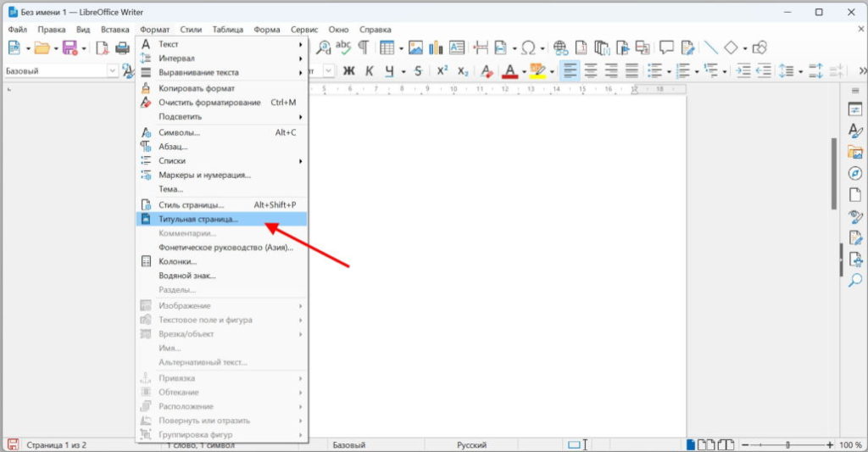868x452 pixels.
Task: Open sidebar Properties panel icon
Action: tap(854, 109)
